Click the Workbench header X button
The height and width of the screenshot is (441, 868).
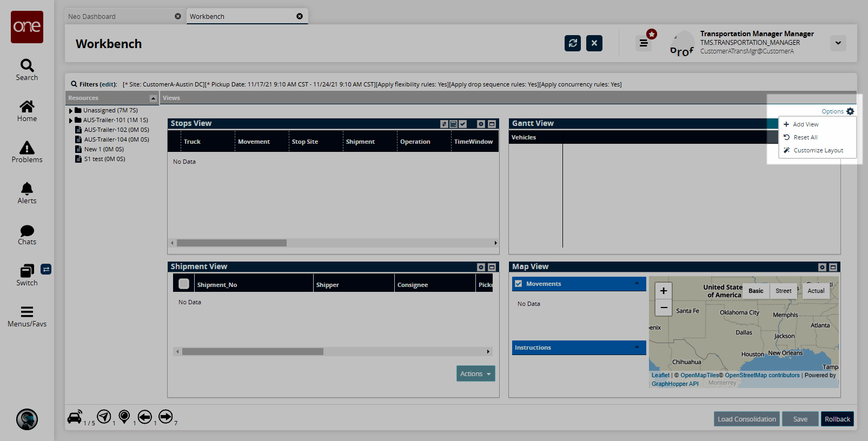[x=594, y=43]
